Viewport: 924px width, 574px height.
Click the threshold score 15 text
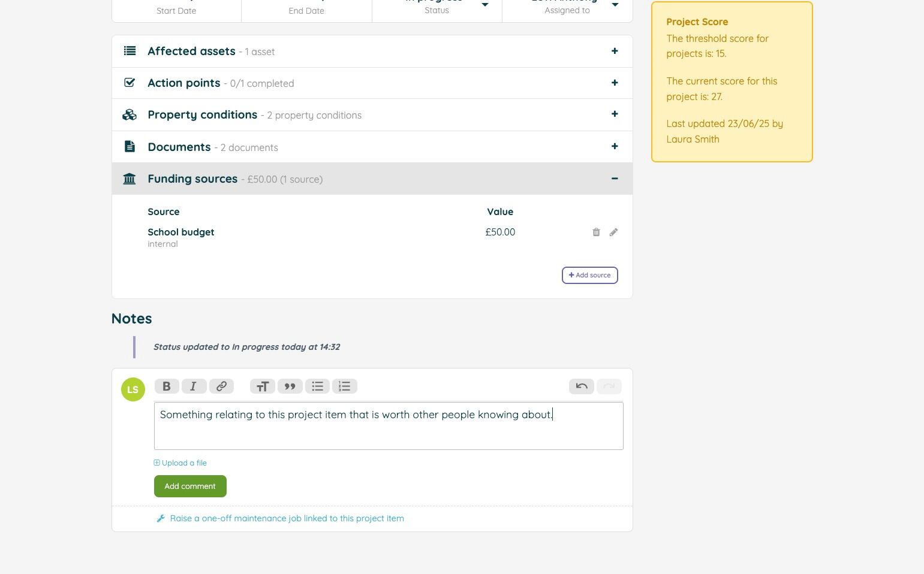click(x=718, y=46)
